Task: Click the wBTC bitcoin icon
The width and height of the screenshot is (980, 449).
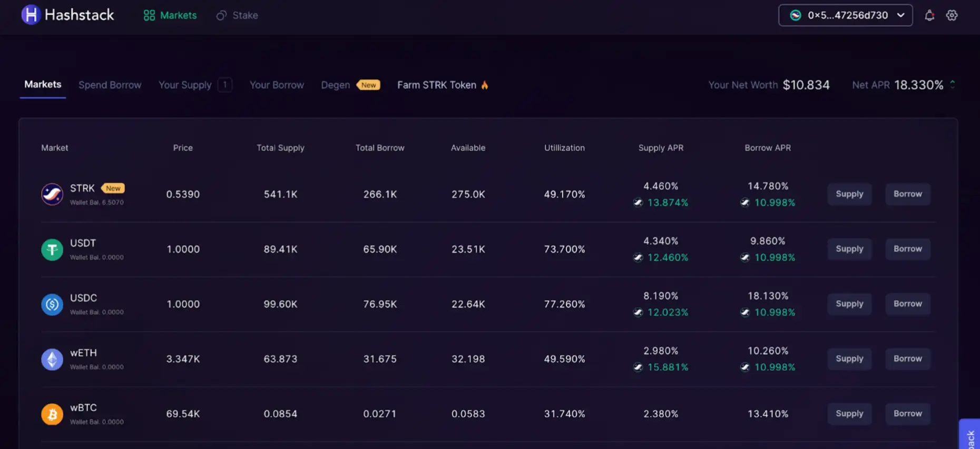Action: [52, 414]
